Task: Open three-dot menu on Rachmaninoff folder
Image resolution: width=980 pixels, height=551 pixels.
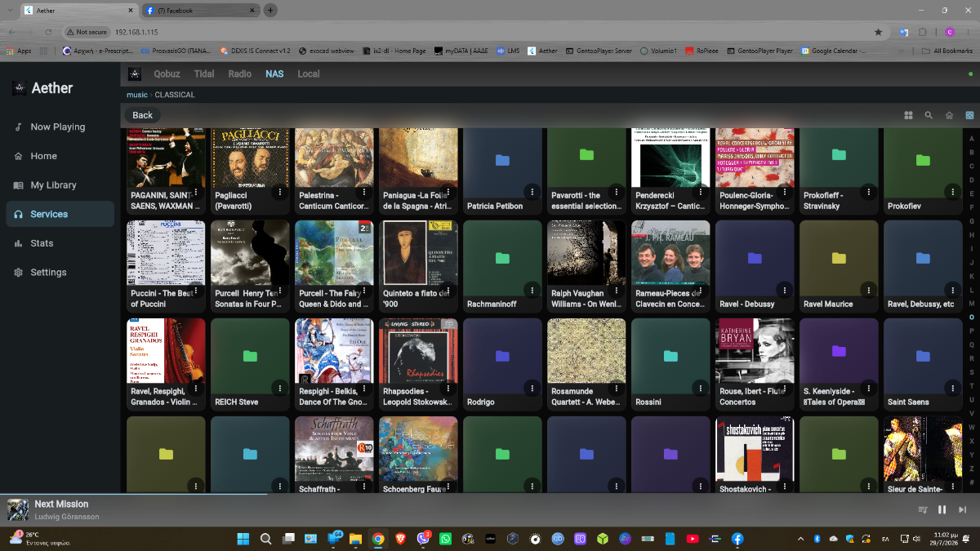Action: 532,289
